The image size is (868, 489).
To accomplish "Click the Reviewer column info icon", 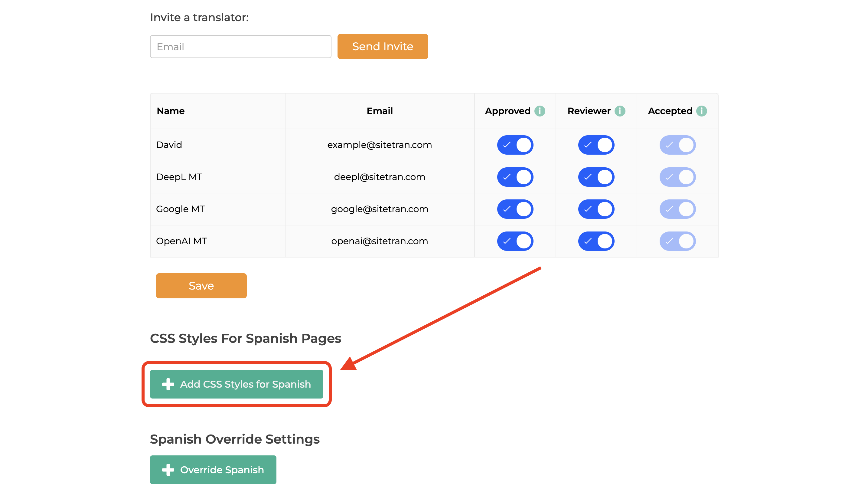I will (x=620, y=111).
